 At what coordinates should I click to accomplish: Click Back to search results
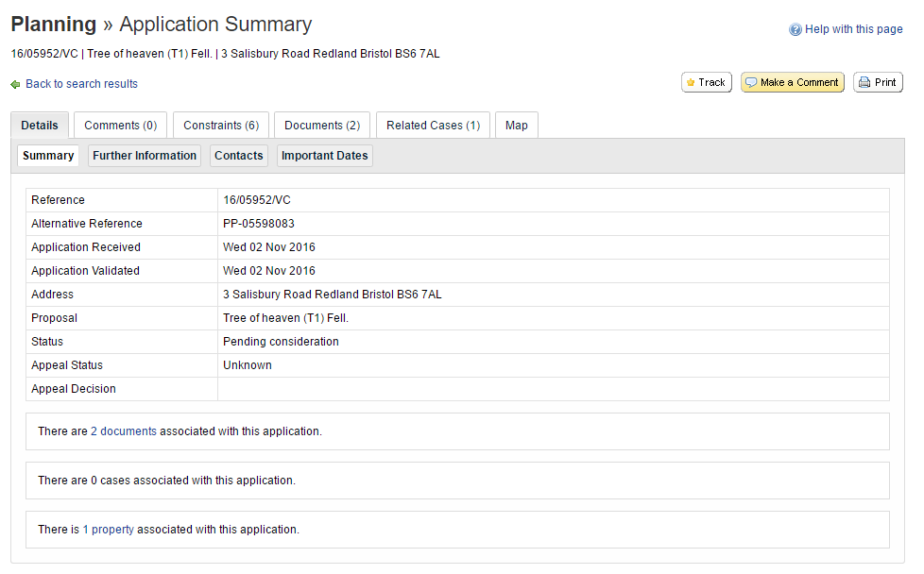click(x=81, y=84)
